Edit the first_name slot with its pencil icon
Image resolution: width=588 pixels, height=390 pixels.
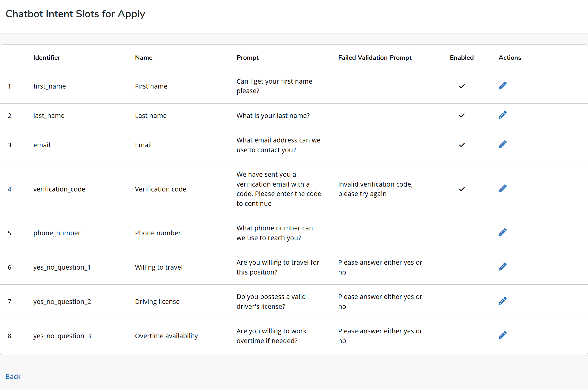pyautogui.click(x=502, y=86)
